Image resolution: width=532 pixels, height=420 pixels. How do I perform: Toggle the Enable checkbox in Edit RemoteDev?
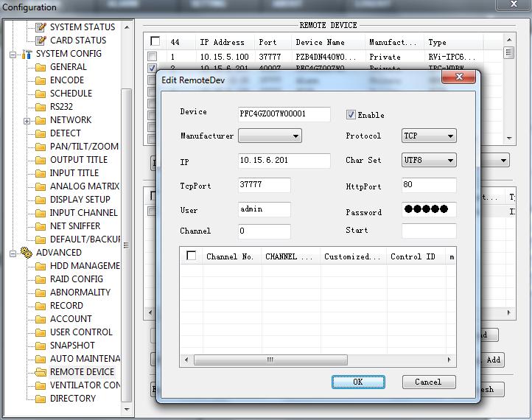(x=351, y=115)
